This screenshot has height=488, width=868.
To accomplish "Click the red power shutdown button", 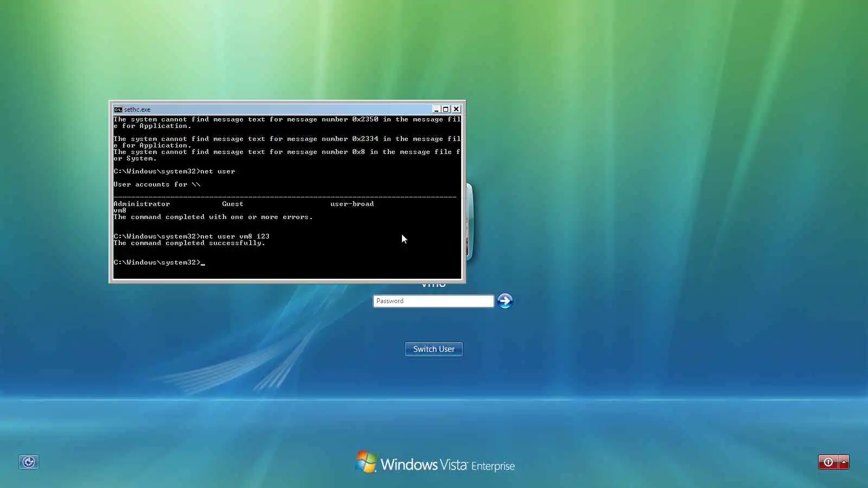I will coord(828,462).
